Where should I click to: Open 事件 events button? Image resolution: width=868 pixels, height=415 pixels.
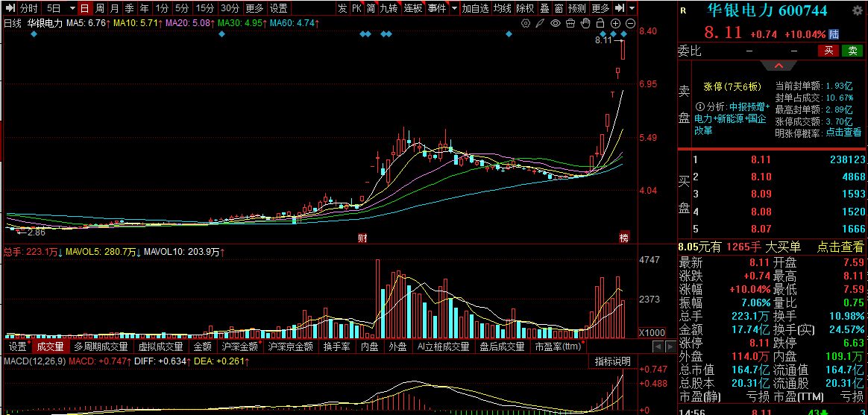(x=437, y=8)
